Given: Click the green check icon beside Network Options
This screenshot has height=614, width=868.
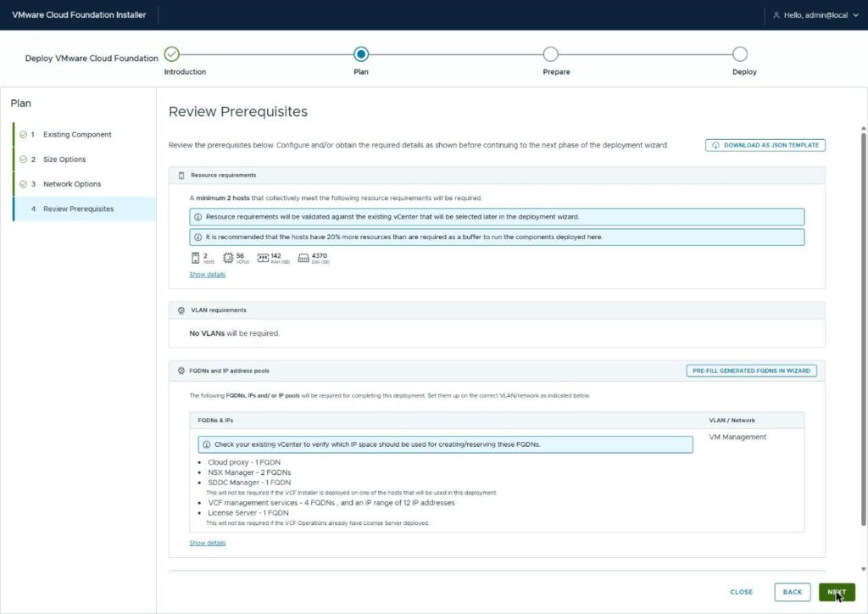Looking at the screenshot, I should pyautogui.click(x=23, y=184).
